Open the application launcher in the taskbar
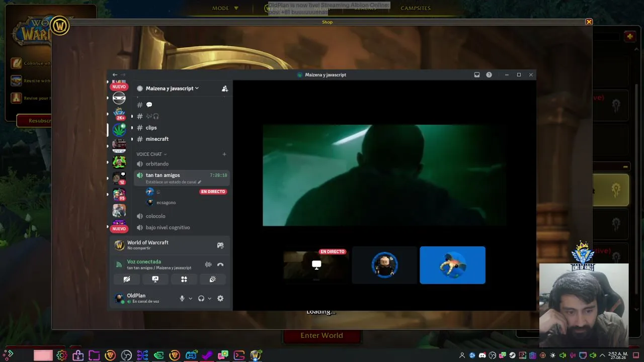Screen dimensions: 644x362 (8, 355)
